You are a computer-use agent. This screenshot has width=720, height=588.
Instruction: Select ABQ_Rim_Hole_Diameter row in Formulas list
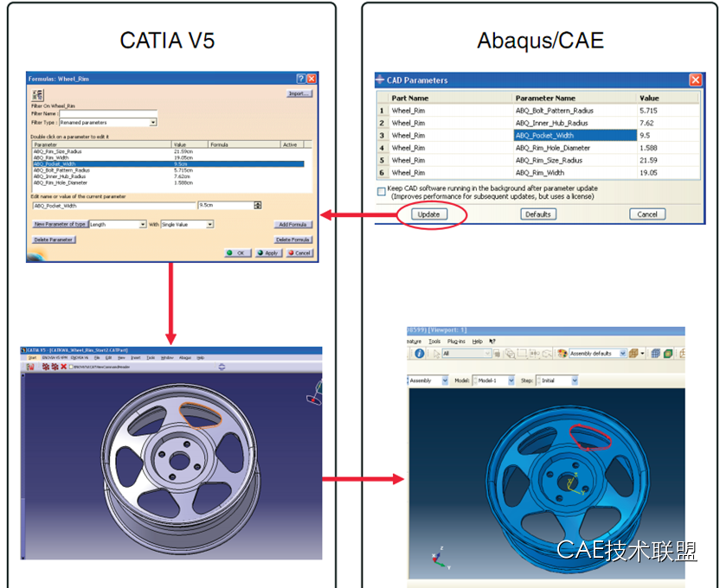point(169,182)
